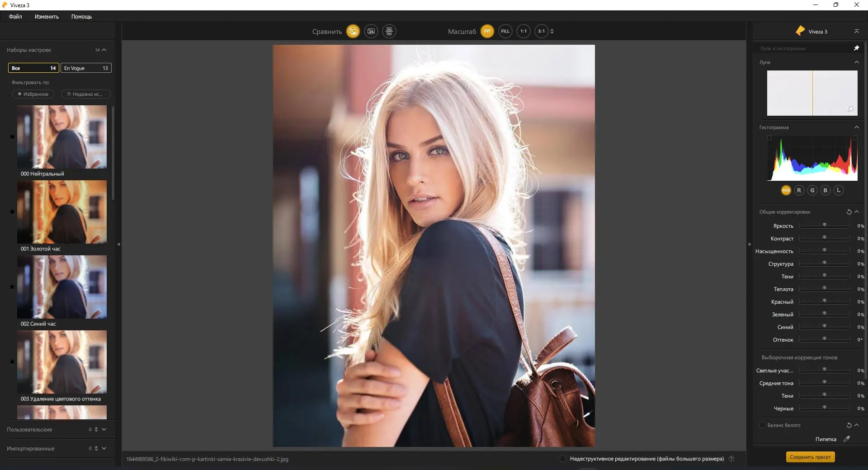
Task: Set zoom to FIT
Action: pyautogui.click(x=487, y=31)
